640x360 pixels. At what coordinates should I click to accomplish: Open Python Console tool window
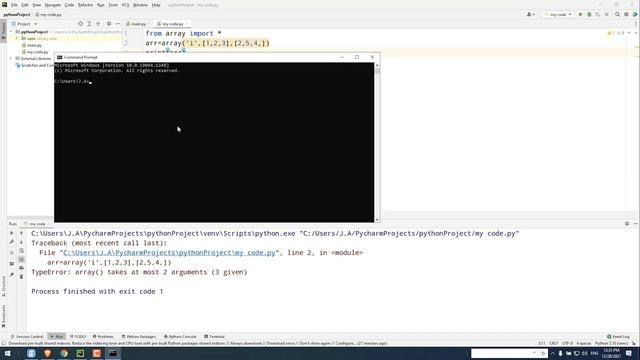(180, 336)
